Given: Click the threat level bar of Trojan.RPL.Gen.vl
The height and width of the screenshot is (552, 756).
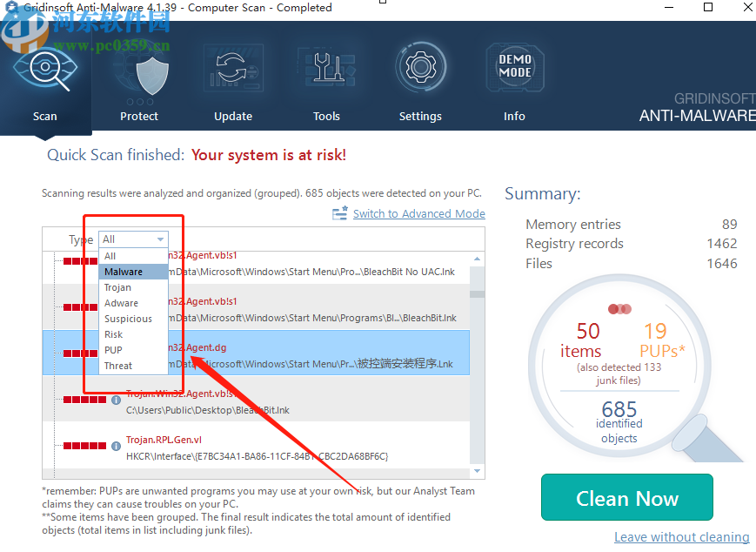Looking at the screenshot, I should coord(85,446).
